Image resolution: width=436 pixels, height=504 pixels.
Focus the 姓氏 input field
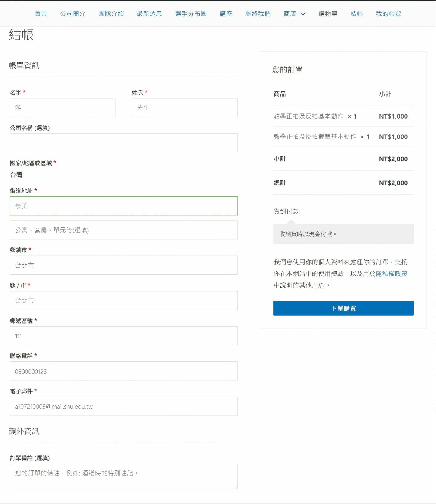pos(184,108)
